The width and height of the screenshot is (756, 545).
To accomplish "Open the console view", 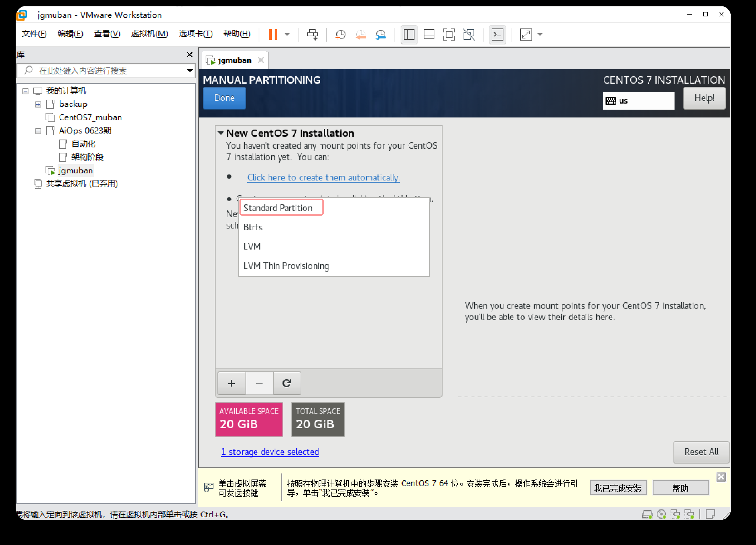I will (x=497, y=35).
